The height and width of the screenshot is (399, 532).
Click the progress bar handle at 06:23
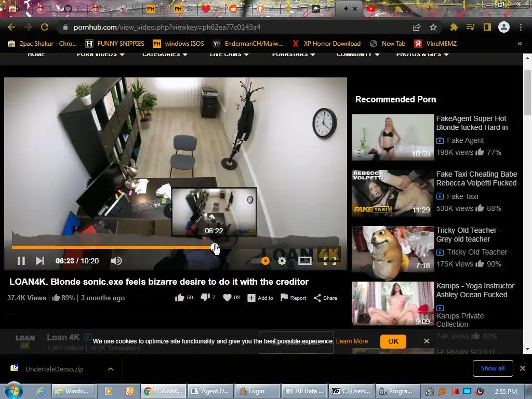click(214, 247)
